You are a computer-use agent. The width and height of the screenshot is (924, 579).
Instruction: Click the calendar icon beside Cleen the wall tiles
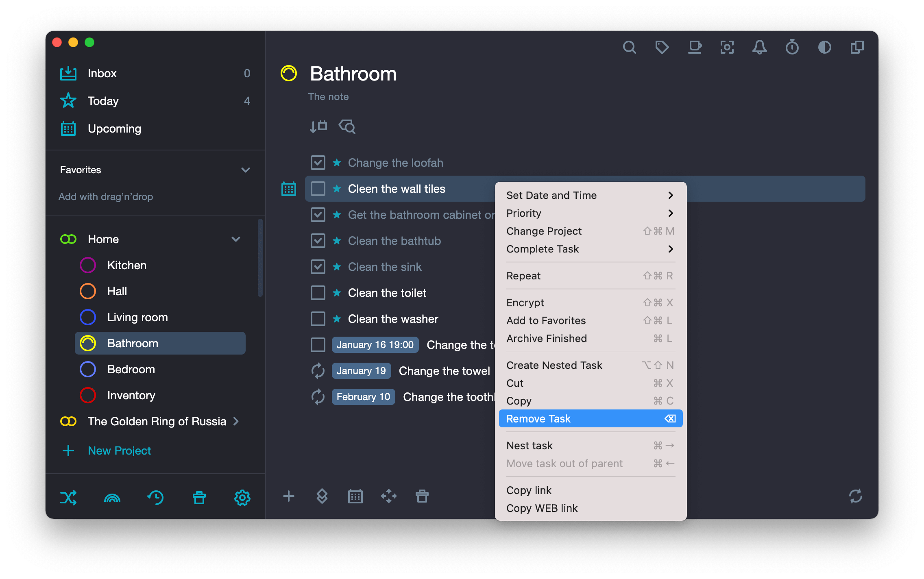click(289, 189)
